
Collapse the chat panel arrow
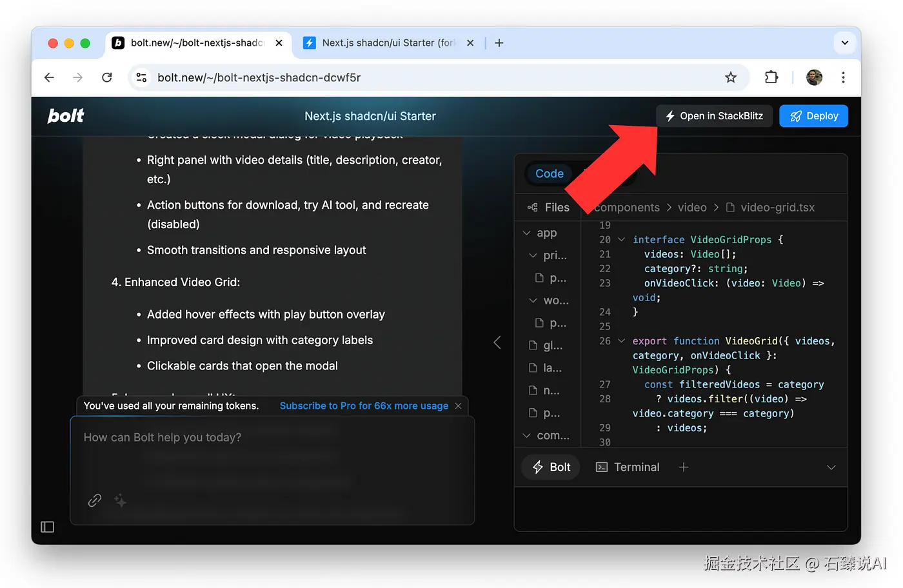coord(497,342)
